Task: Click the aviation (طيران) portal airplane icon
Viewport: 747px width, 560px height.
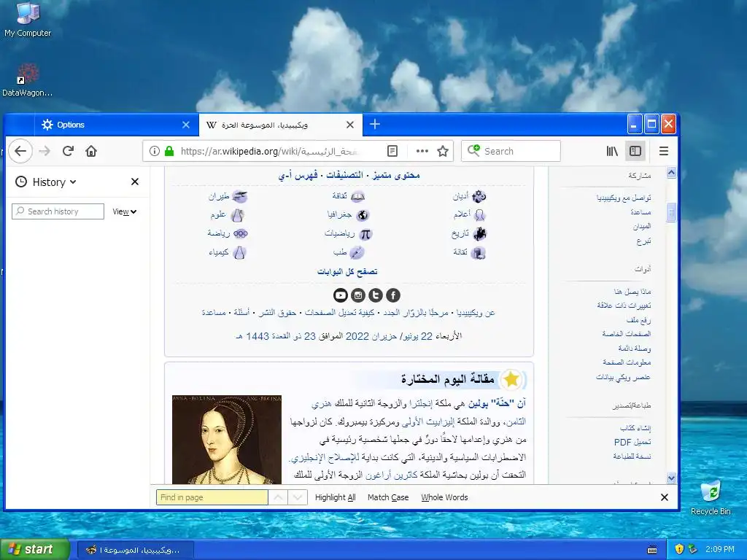Action: [x=239, y=196]
